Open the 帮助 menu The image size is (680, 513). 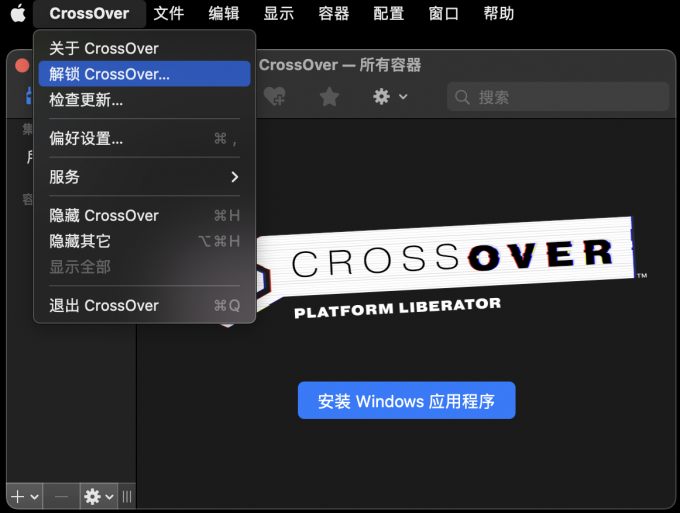[x=499, y=13]
